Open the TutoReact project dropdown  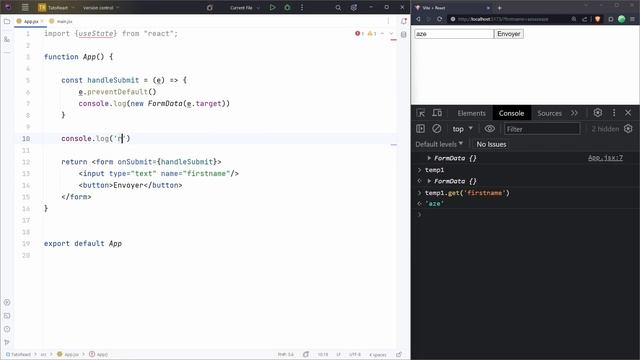(x=56, y=7)
